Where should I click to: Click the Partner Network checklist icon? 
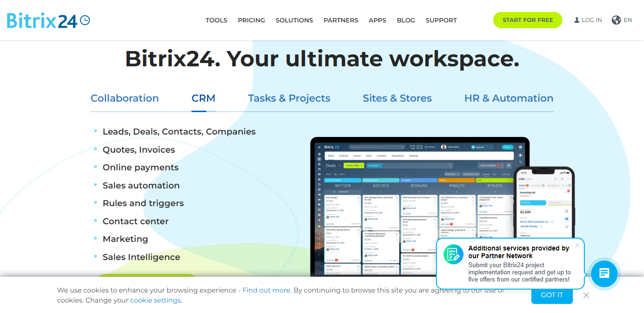[x=453, y=254]
